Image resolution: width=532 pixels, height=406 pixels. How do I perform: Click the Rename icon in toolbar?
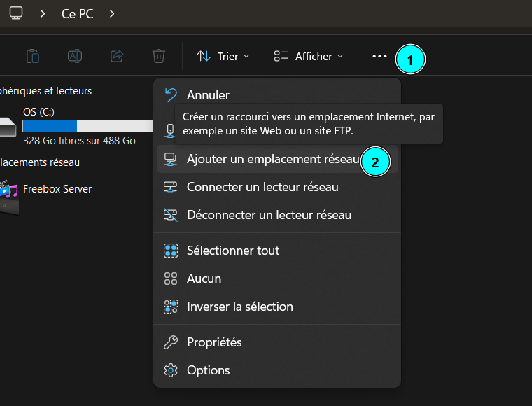point(75,56)
